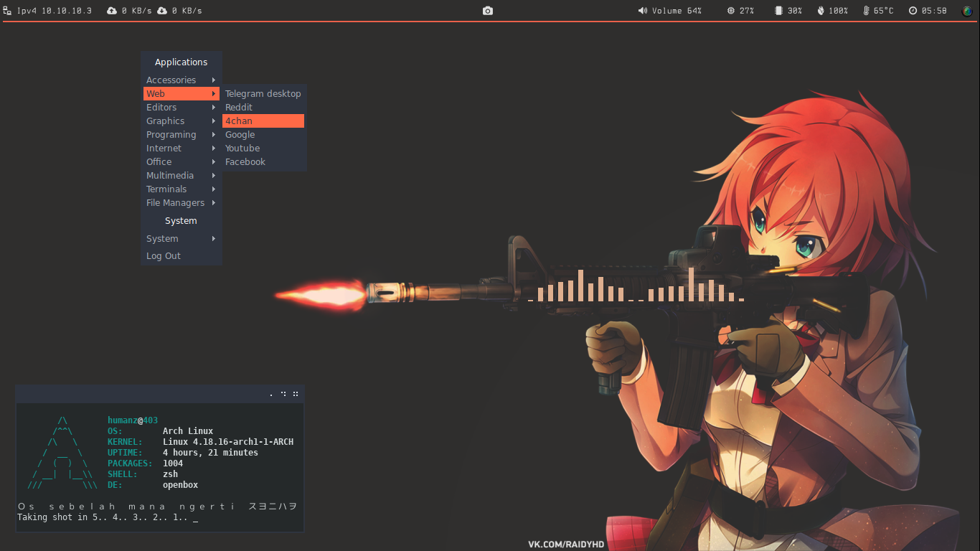This screenshot has width=980, height=551.
Task: Click the '30%' memory usage value
Action: coord(795,11)
